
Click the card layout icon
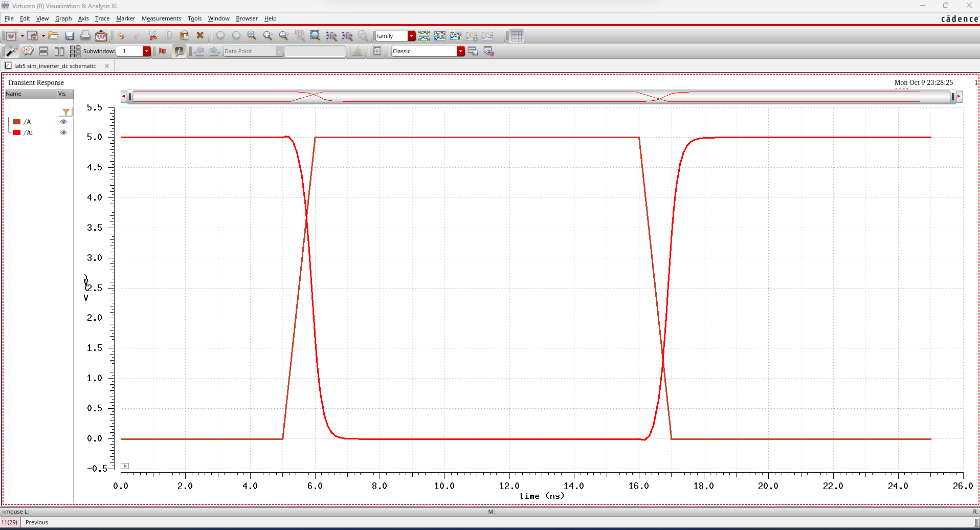tap(28, 51)
